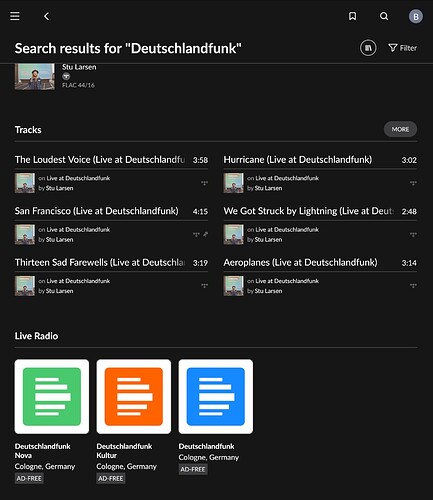Go back with the left arrow
The height and width of the screenshot is (500, 433).
(46, 16)
